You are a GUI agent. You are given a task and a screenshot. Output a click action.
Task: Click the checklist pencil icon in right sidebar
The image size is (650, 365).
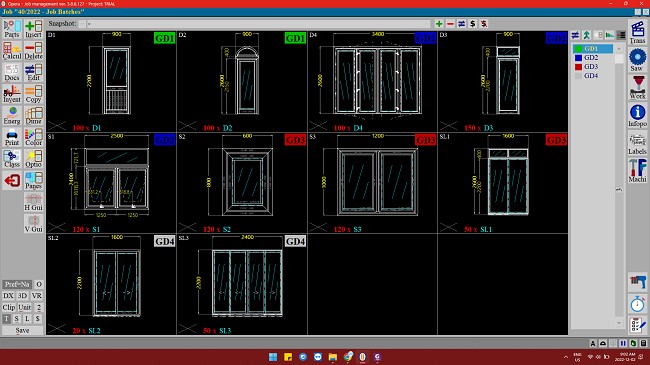pos(637,325)
